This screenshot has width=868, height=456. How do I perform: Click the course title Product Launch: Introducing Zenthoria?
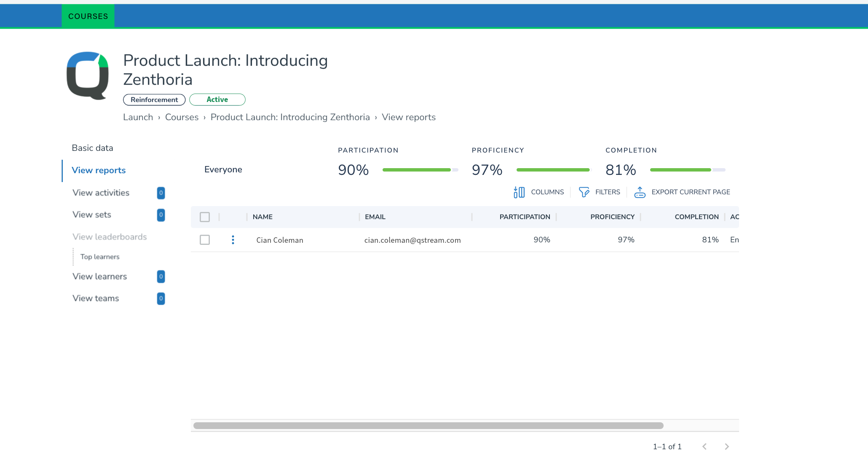click(225, 70)
